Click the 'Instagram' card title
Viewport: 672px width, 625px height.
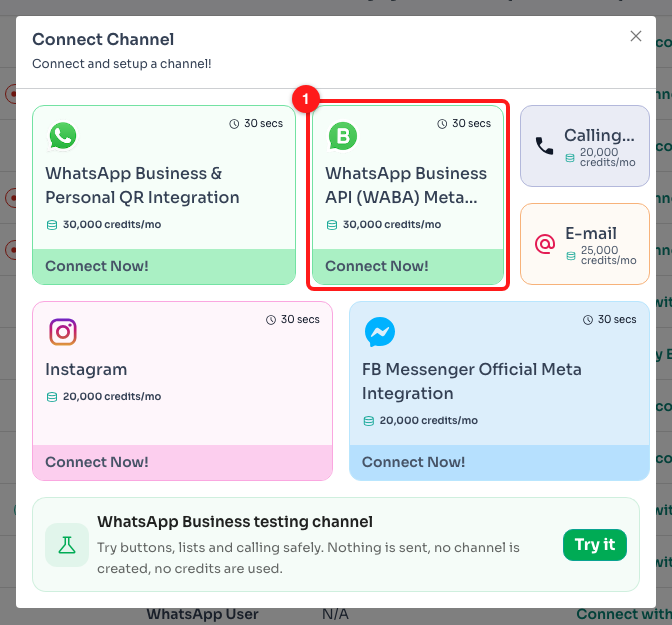tap(86, 370)
